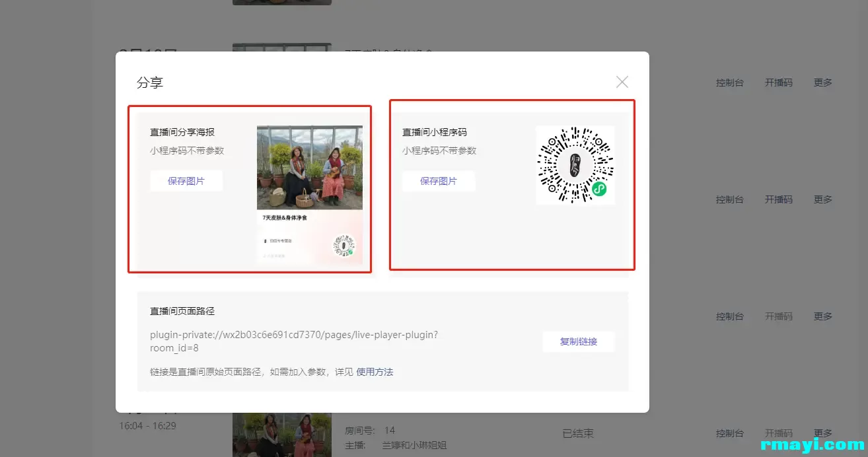Viewport: 868px width, 457px height.
Task: Click the 直播间分享海报 title
Action: click(182, 132)
